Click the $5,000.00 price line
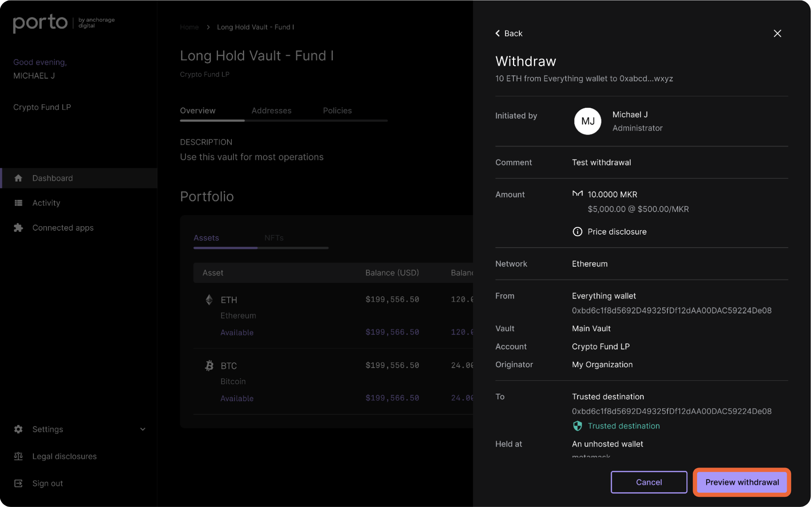This screenshot has width=812, height=507. pyautogui.click(x=638, y=209)
